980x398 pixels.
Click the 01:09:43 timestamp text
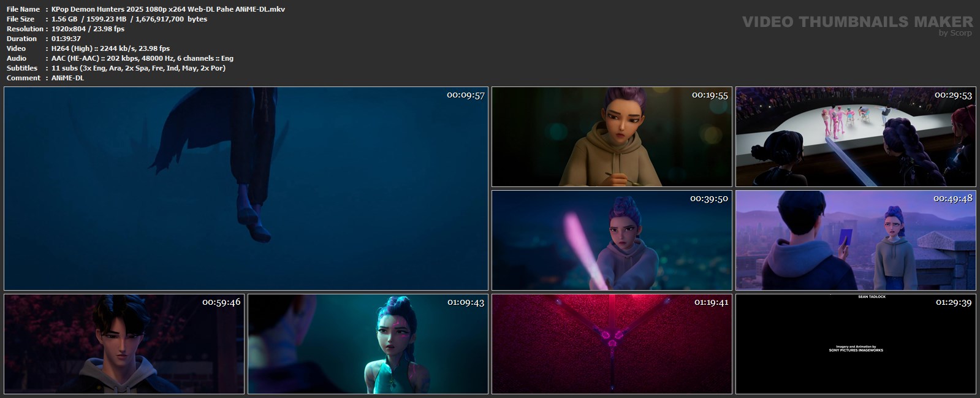(x=466, y=302)
